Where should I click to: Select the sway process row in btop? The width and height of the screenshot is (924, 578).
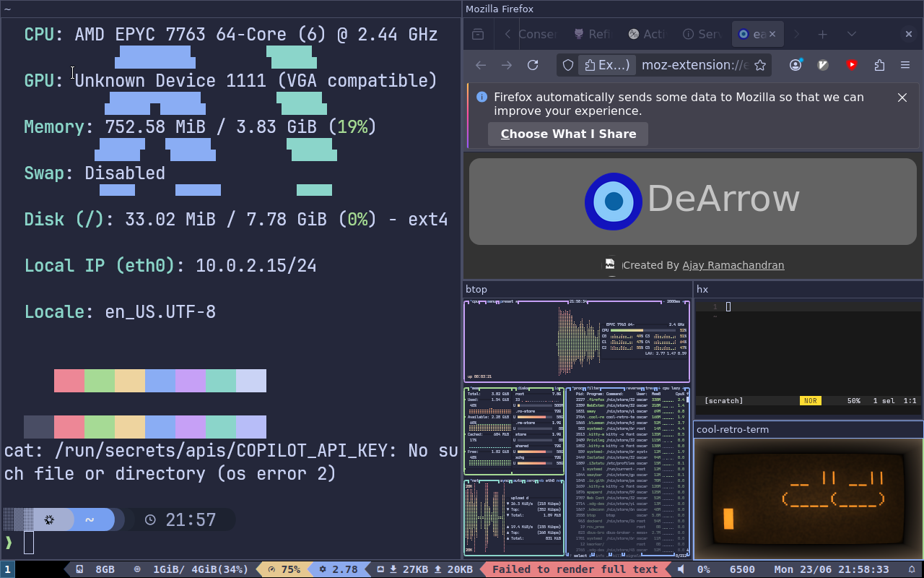point(627,411)
